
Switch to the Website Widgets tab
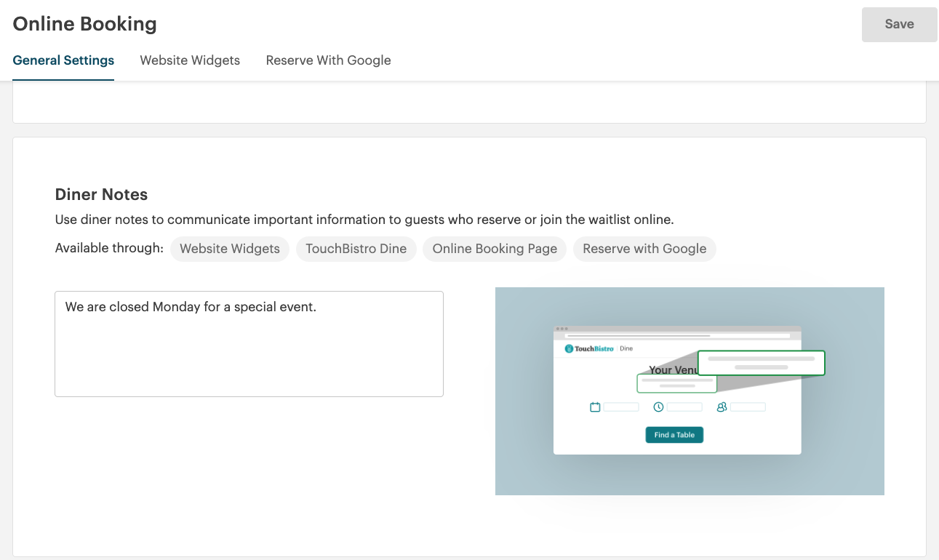coord(190,60)
